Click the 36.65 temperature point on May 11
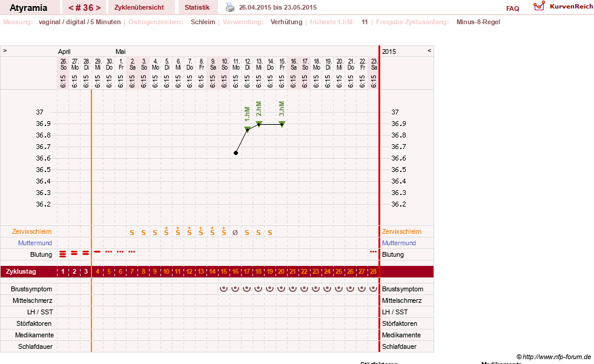The width and height of the screenshot is (594, 364). pos(236,153)
